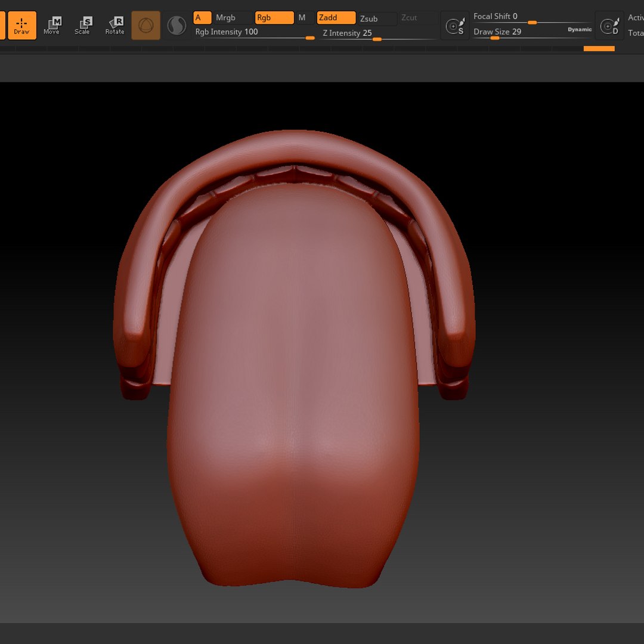The width and height of the screenshot is (644, 644).
Task: Select the Move transform tool
Action: pos(52,26)
